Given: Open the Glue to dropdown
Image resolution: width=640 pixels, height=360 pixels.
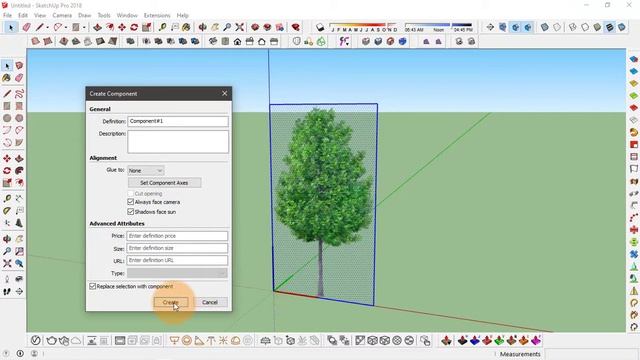Looking at the screenshot, I should click(146, 171).
